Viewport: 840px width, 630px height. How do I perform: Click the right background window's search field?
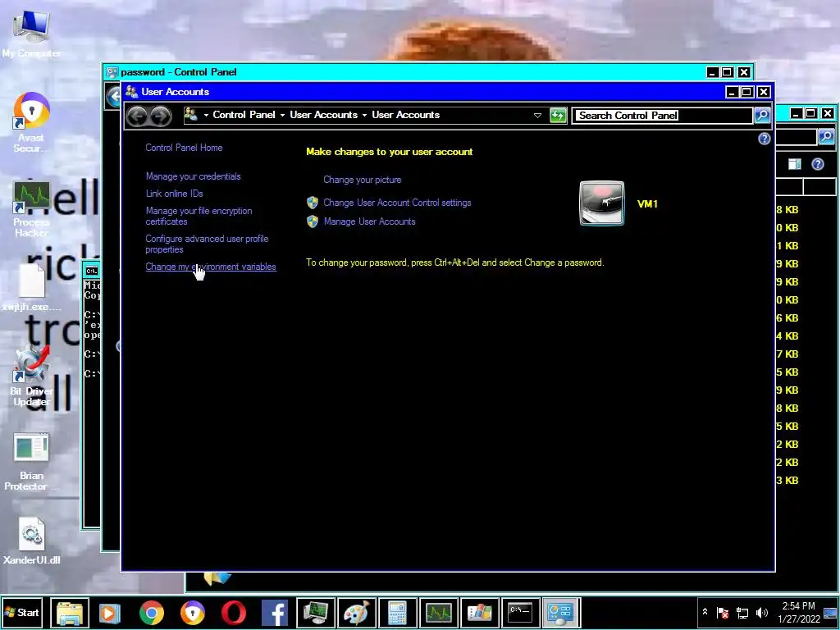click(796, 137)
